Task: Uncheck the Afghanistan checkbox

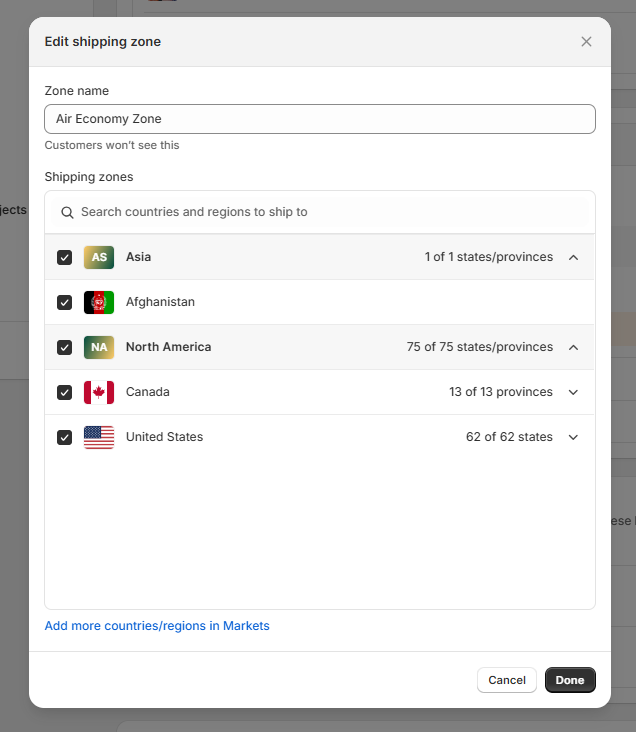Action: (x=65, y=302)
